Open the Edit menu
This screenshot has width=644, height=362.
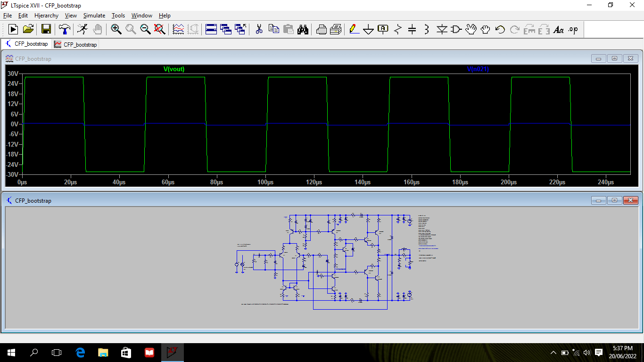coord(23,16)
